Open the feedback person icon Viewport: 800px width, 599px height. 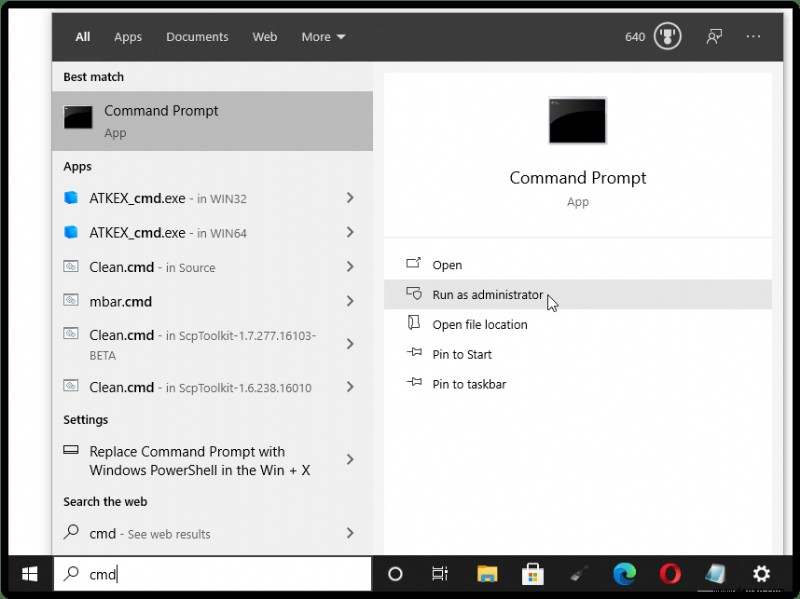tap(714, 36)
